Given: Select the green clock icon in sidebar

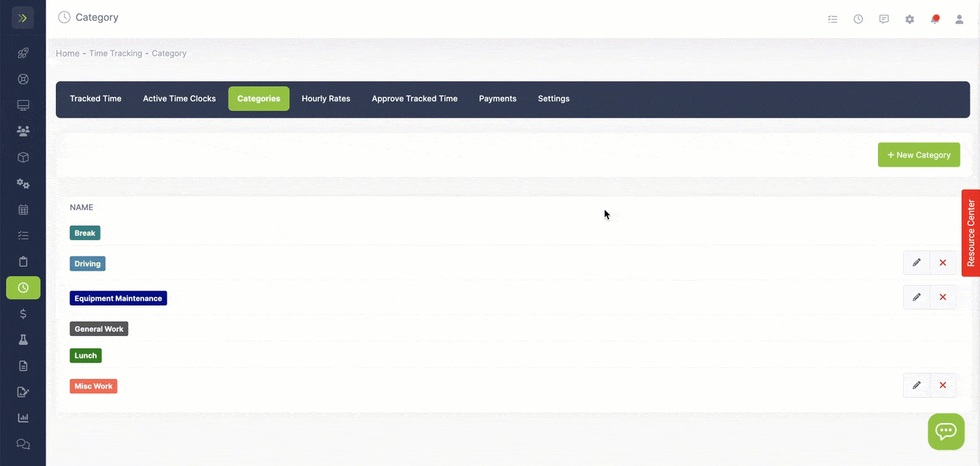Looking at the screenshot, I should coord(23,288).
